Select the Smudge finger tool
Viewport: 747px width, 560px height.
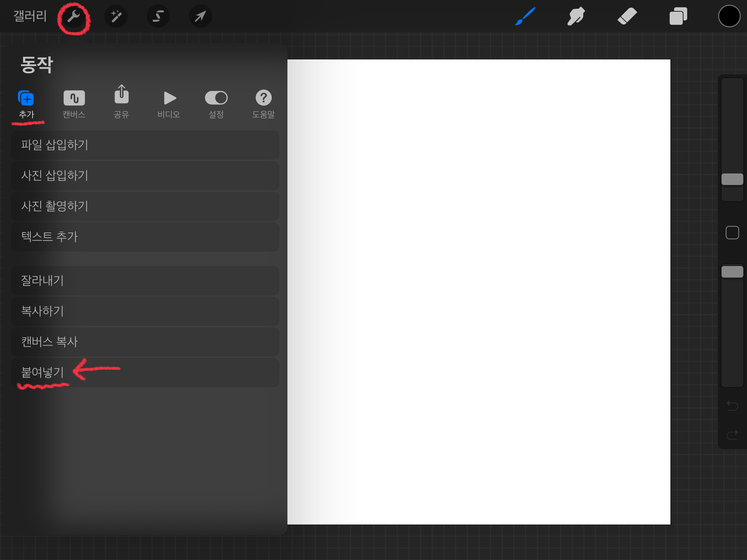tap(576, 16)
